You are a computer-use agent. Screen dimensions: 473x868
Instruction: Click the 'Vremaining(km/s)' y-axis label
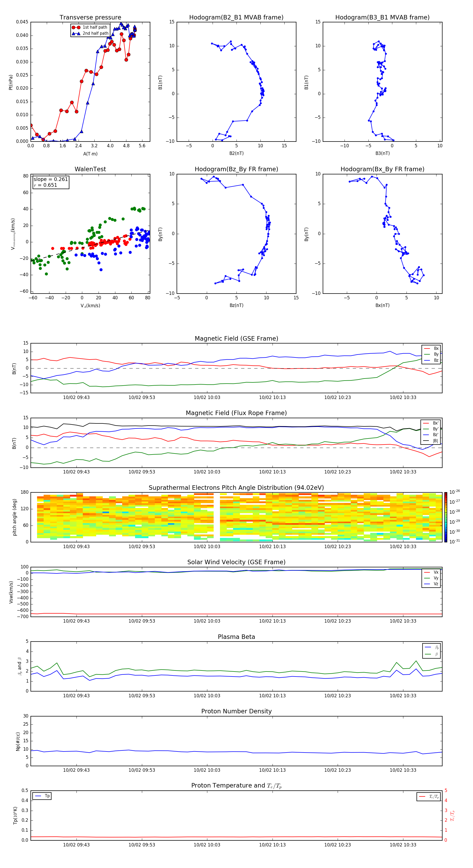(13, 234)
